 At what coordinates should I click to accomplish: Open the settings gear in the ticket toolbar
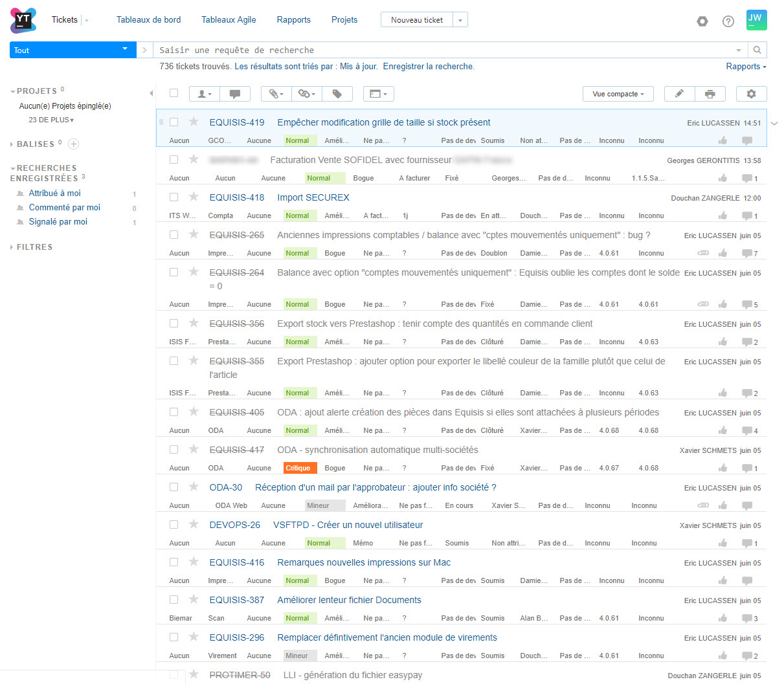(x=751, y=94)
